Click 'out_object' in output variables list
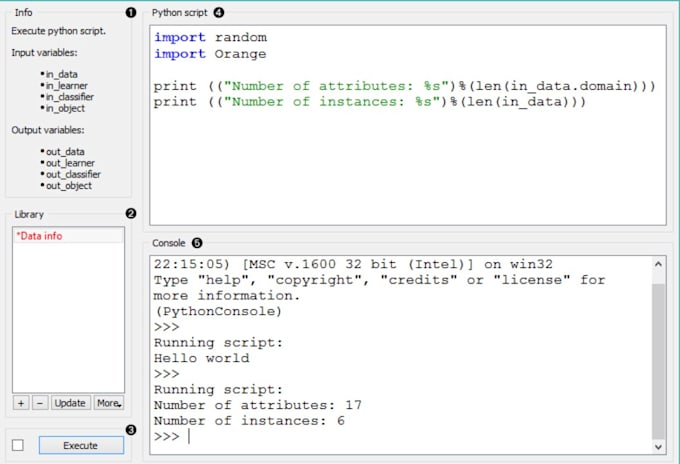 point(69,186)
